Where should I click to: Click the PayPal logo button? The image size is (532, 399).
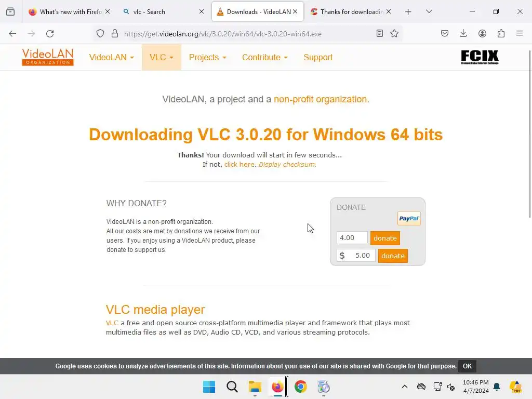pyautogui.click(x=409, y=219)
